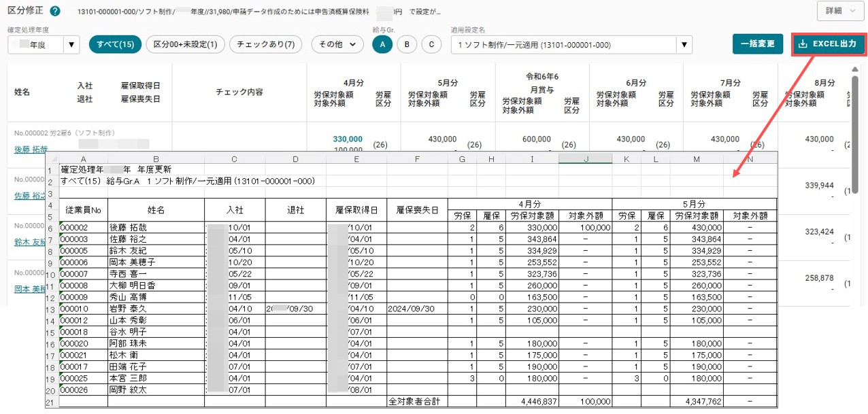The width and height of the screenshot is (868, 414).
Task: Select column J header in the Excel sheet
Action: [585, 158]
